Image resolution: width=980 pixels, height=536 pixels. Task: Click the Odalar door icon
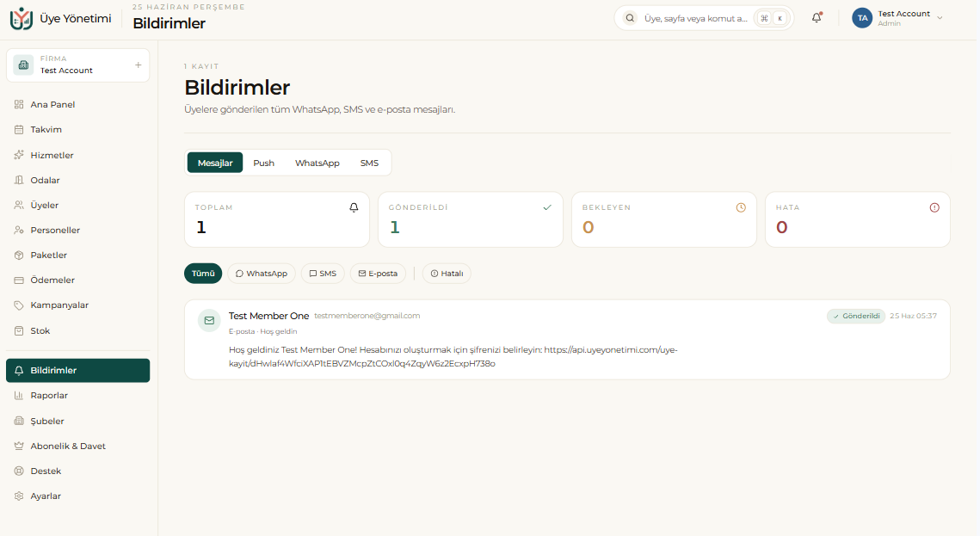[19, 180]
